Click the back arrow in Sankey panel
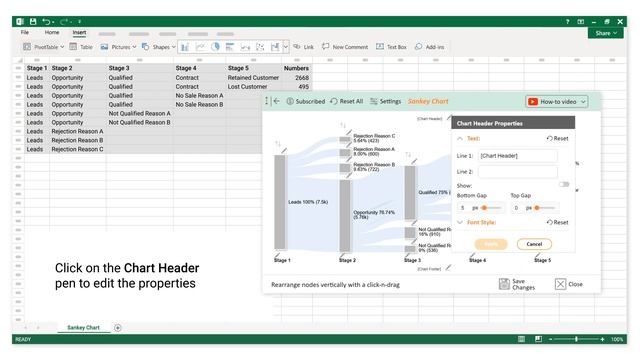The image size is (640, 360). [277, 101]
